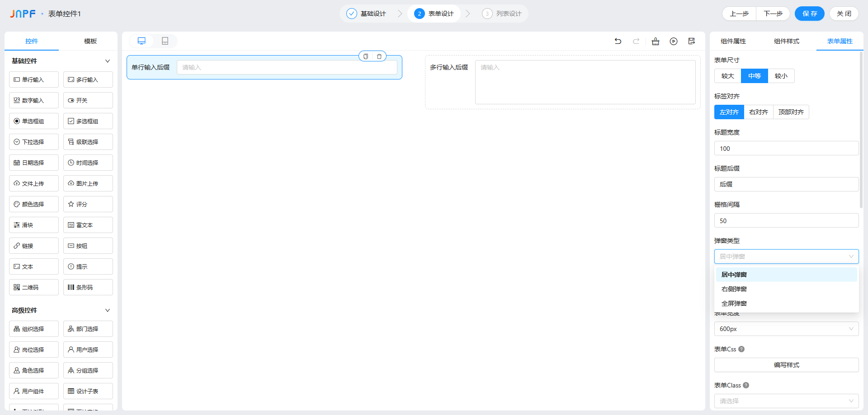Switch to the 控件 tab

click(x=32, y=41)
